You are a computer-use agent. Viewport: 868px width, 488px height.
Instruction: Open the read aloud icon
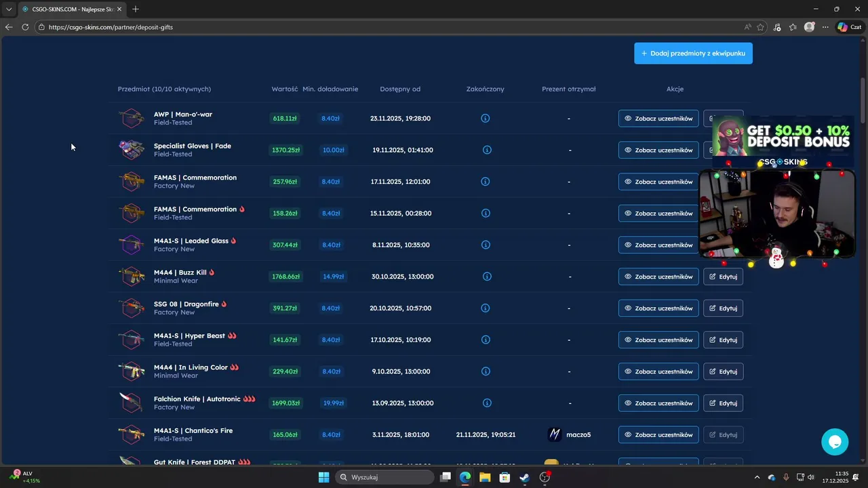coord(747,27)
